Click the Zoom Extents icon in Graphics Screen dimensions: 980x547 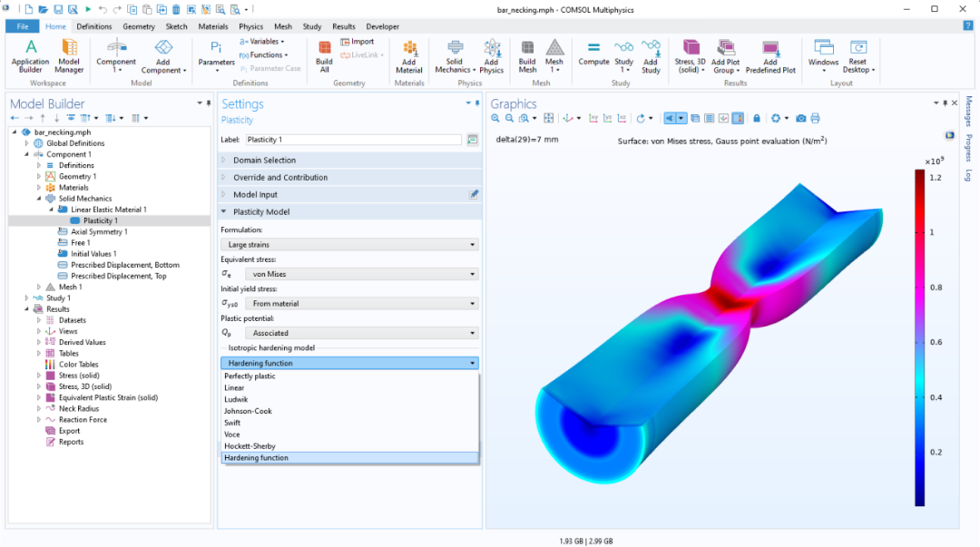(x=549, y=118)
